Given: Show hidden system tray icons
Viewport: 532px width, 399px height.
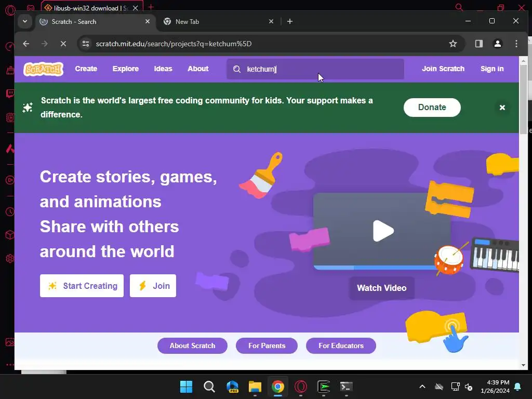Looking at the screenshot, I should (422, 387).
